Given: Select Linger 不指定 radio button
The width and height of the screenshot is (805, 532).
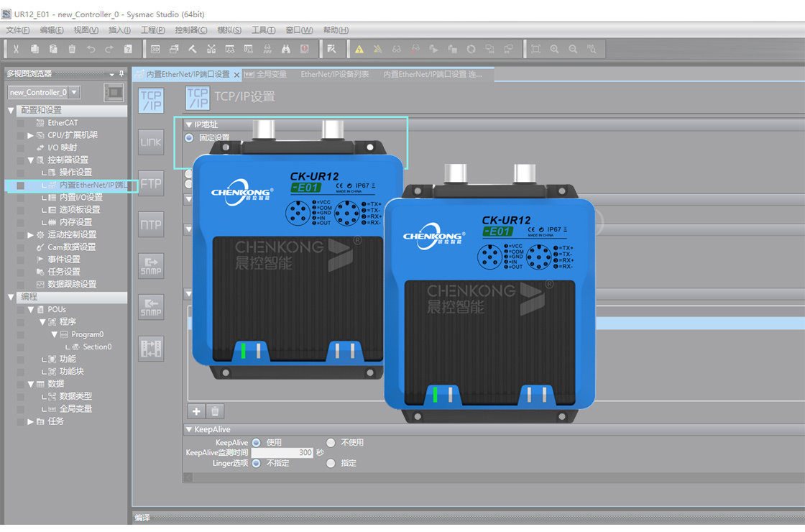Looking at the screenshot, I should click(256, 463).
